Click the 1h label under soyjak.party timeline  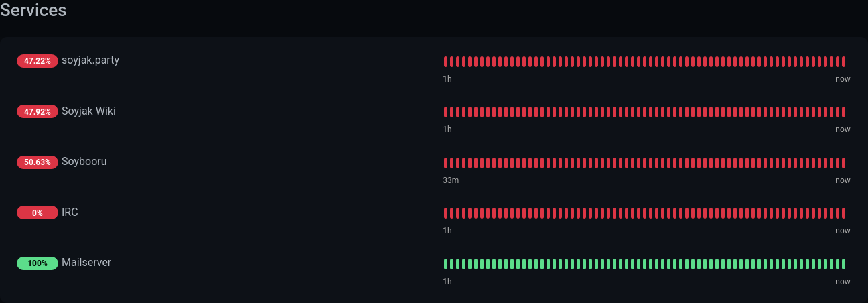447,79
